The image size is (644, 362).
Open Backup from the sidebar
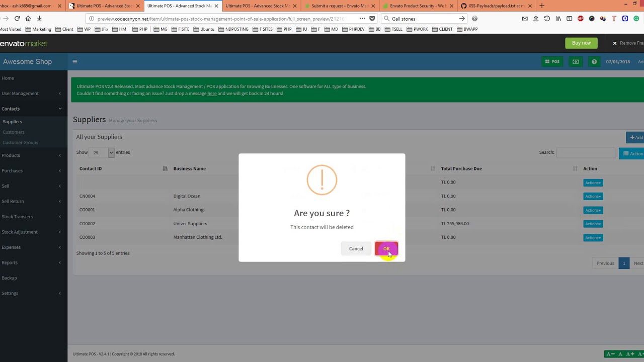[x=33, y=278]
